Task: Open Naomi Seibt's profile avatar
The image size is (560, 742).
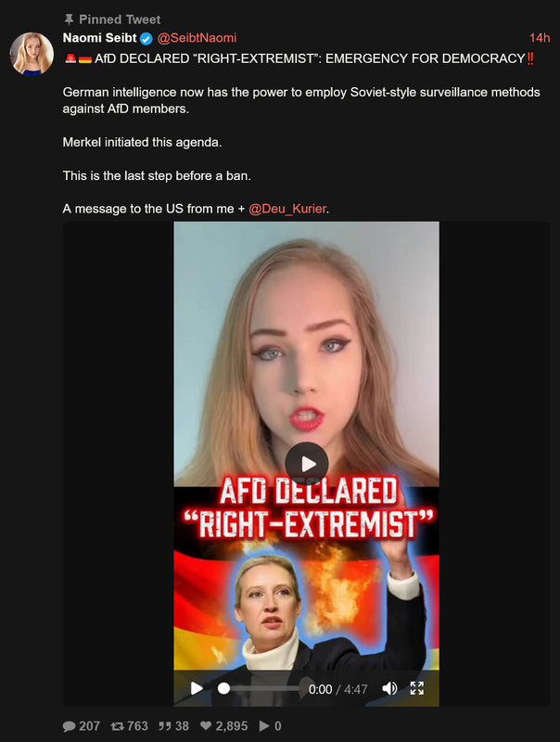Action: tap(32, 54)
